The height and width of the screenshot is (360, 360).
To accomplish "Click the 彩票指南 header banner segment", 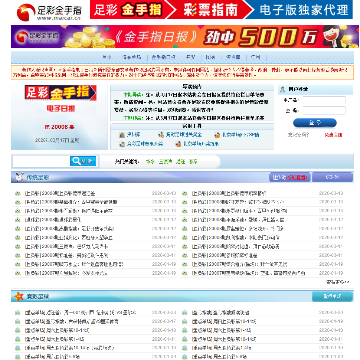I will coord(210,10).
